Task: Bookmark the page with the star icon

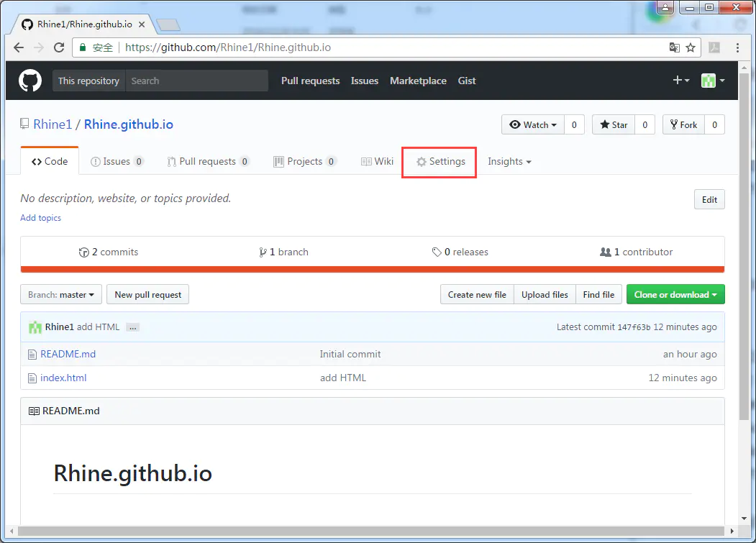Action: pos(691,47)
